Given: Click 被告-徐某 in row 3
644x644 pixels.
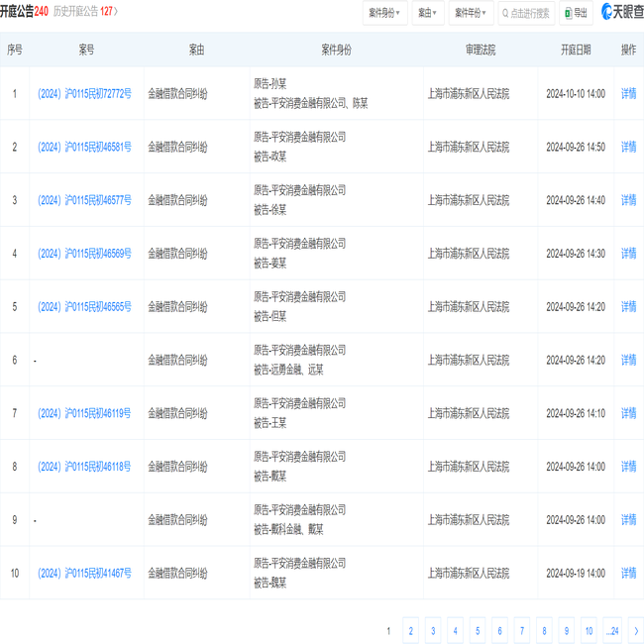Looking at the screenshot, I should (x=269, y=210).
